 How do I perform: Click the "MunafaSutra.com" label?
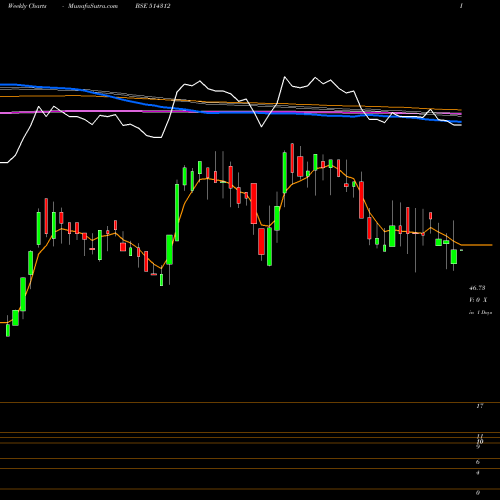point(93,6)
